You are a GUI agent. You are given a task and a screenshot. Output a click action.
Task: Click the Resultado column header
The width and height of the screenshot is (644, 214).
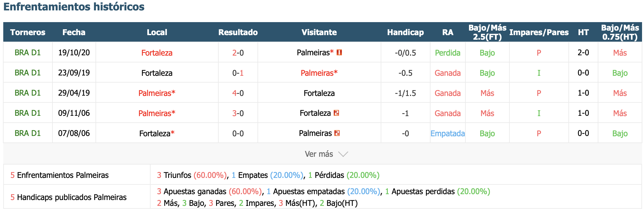point(238,32)
